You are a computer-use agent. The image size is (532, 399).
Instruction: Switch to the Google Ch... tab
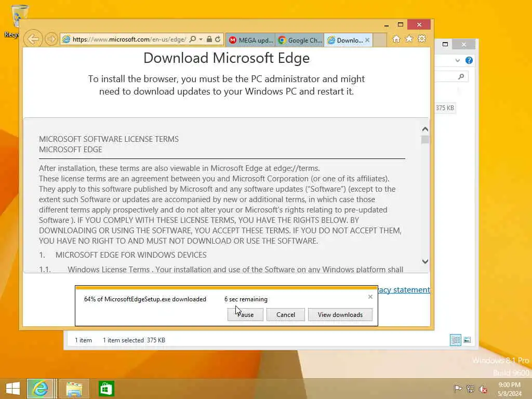click(x=300, y=41)
